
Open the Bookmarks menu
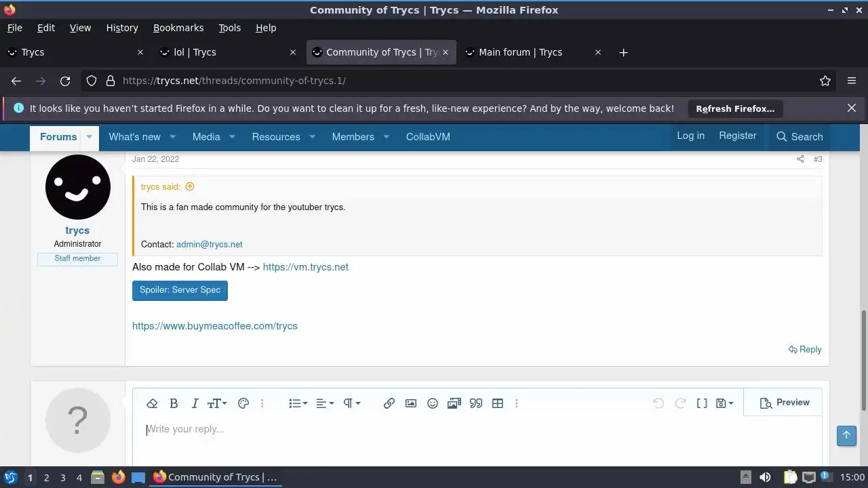pyautogui.click(x=178, y=28)
